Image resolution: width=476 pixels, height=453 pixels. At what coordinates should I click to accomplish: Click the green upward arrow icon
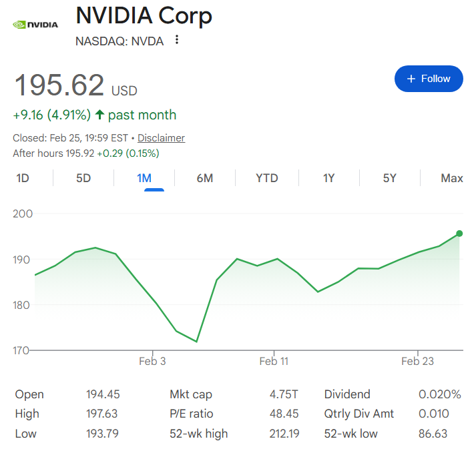point(100,115)
